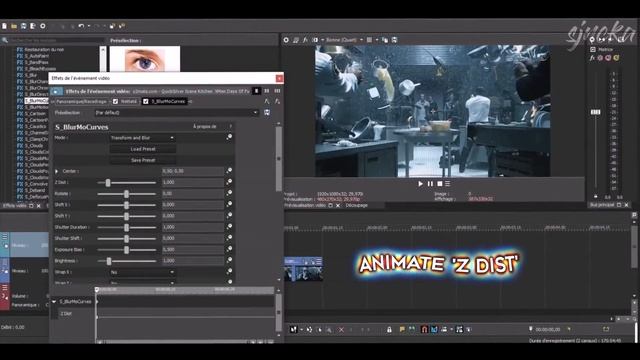The height and width of the screenshot is (360, 640).
Task: Expand the Center parameter triangle
Action: tap(57, 171)
